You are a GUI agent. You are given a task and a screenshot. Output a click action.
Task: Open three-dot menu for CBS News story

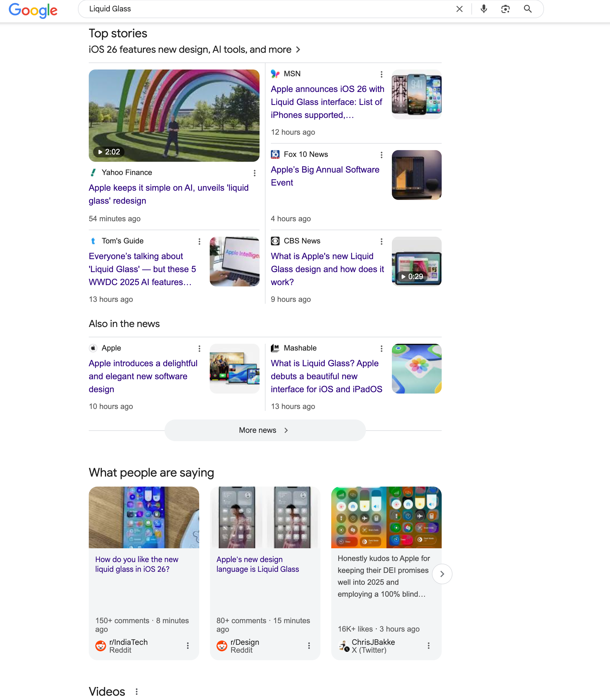coord(381,242)
